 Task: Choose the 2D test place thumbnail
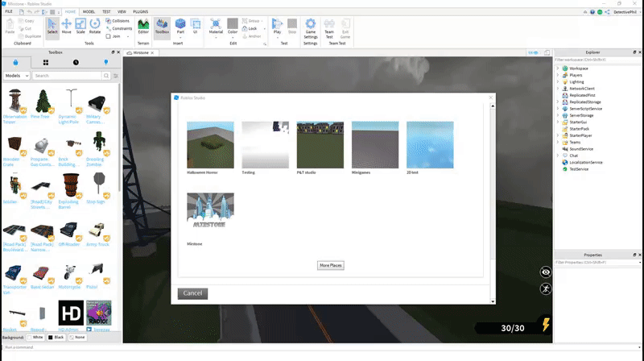pyautogui.click(x=430, y=145)
